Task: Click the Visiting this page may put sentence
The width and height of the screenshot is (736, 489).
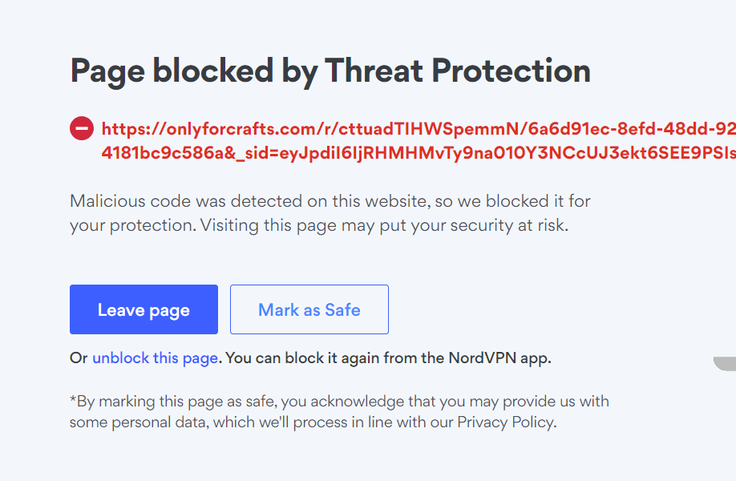Action: click(384, 226)
